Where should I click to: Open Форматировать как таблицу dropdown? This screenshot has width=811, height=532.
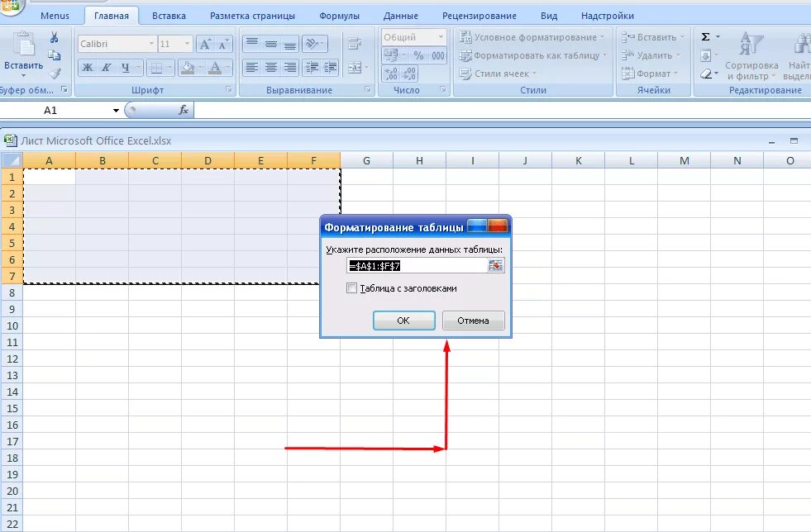(533, 55)
